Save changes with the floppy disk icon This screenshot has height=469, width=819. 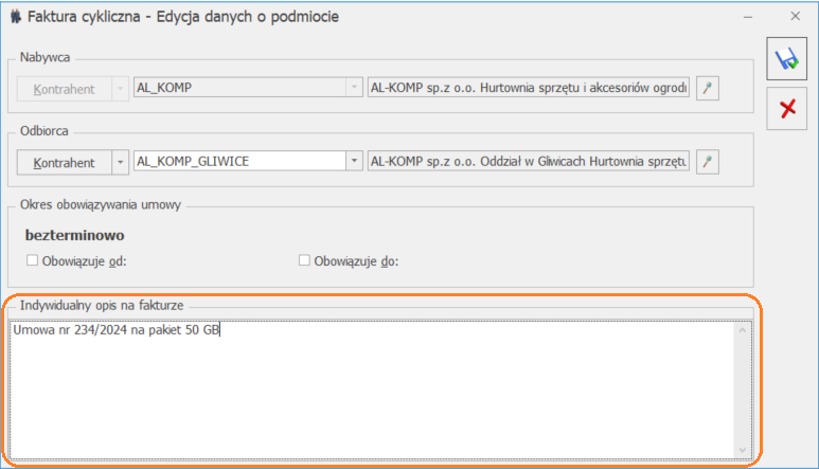coord(787,60)
